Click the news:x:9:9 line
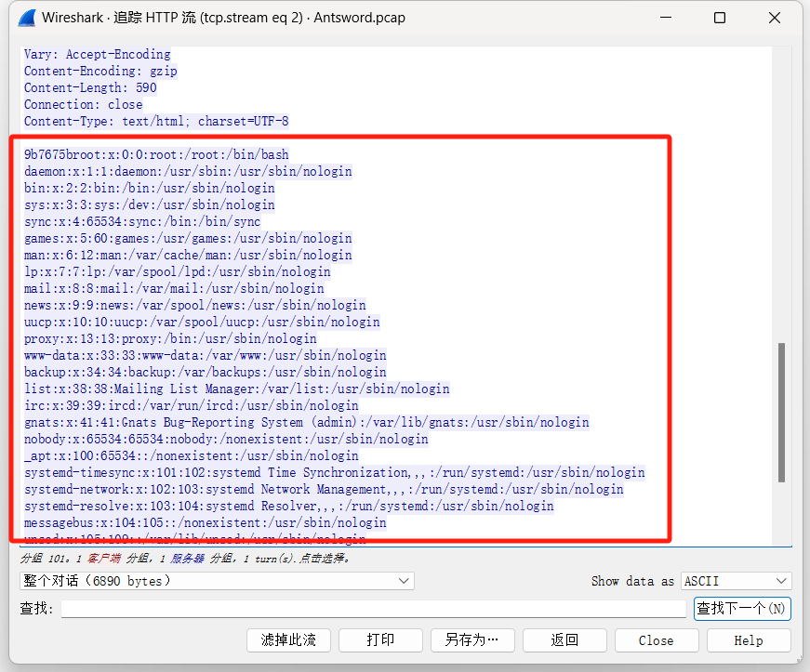The width and height of the screenshot is (810, 672). tap(195, 306)
